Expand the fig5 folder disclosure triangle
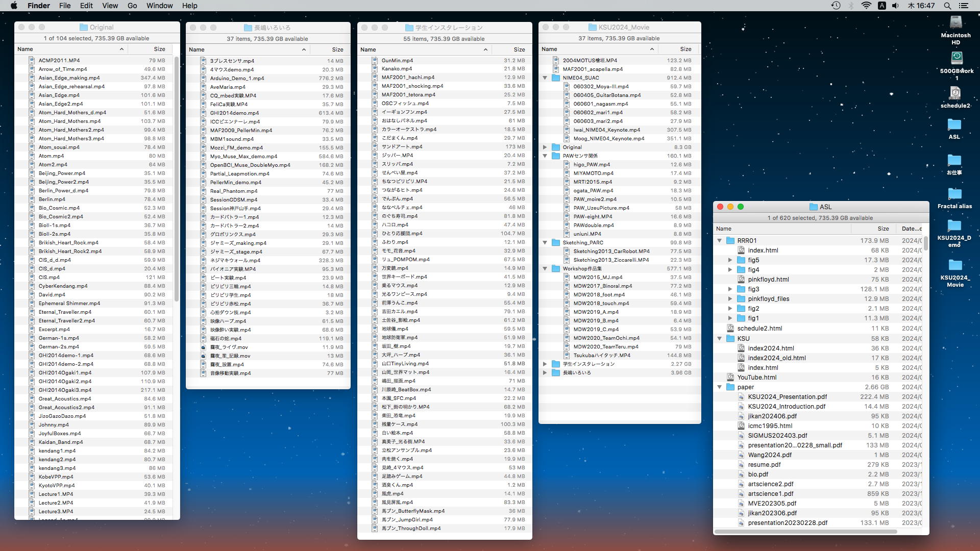 click(730, 260)
